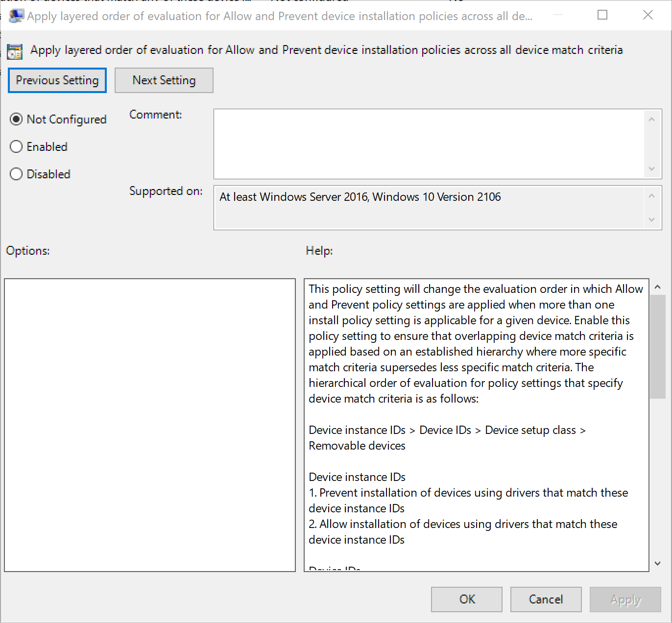Click the policy setting icon beside the heading
672x623 pixels.
coord(15,51)
